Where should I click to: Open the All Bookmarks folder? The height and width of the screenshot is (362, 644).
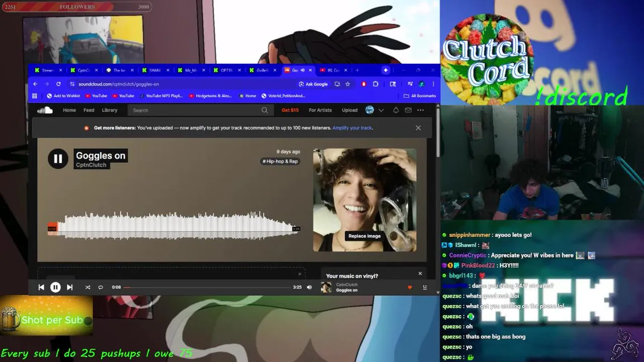click(420, 96)
